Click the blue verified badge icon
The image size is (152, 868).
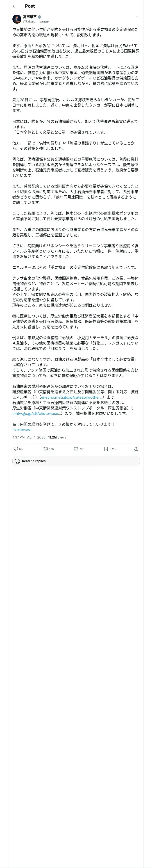[x=39, y=17]
